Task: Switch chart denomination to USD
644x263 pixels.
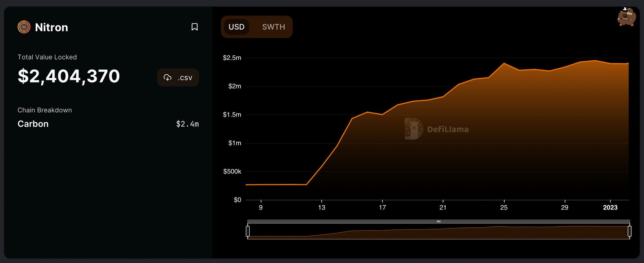Action: [x=236, y=27]
